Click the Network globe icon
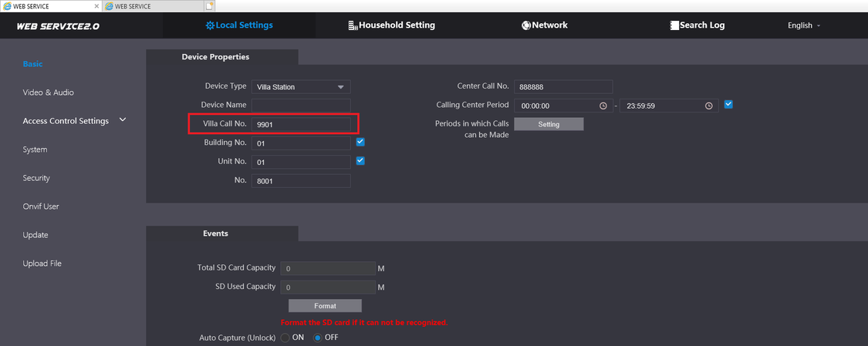Viewport: 868px width, 346px height. [526, 25]
